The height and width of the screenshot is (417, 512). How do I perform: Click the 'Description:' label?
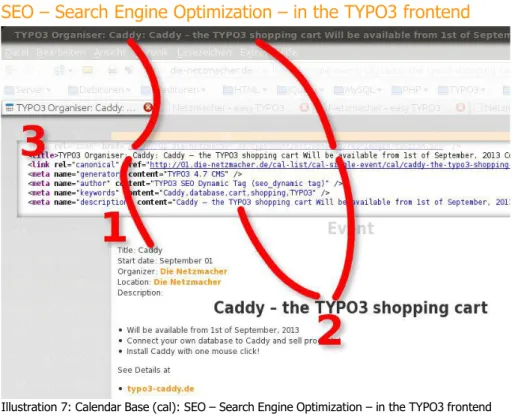pyautogui.click(x=140, y=293)
